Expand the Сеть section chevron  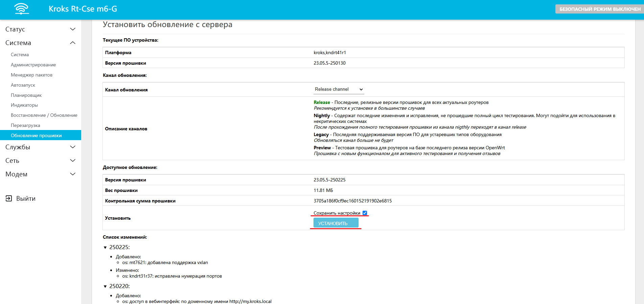[x=72, y=160]
